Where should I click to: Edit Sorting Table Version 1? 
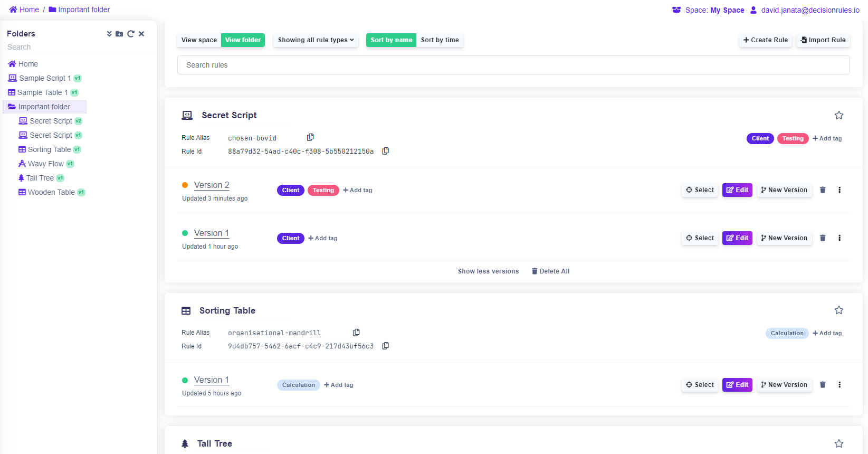pyautogui.click(x=737, y=385)
